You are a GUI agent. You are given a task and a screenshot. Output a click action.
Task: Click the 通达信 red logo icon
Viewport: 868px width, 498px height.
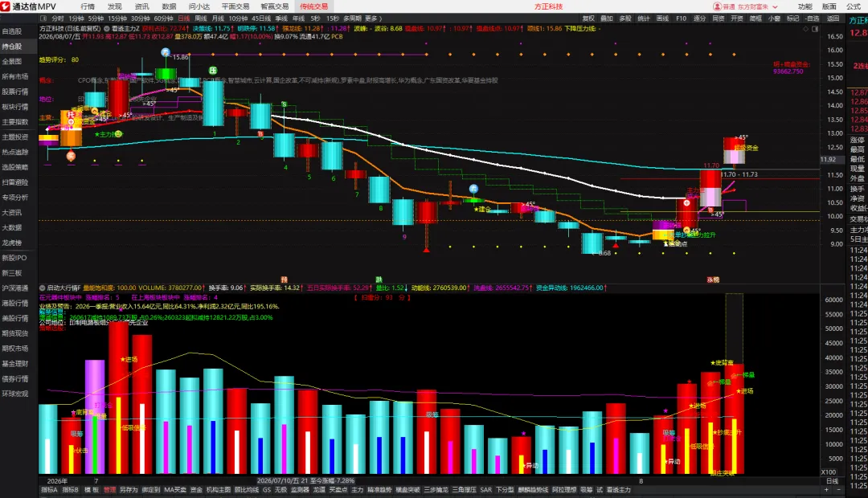6,6
